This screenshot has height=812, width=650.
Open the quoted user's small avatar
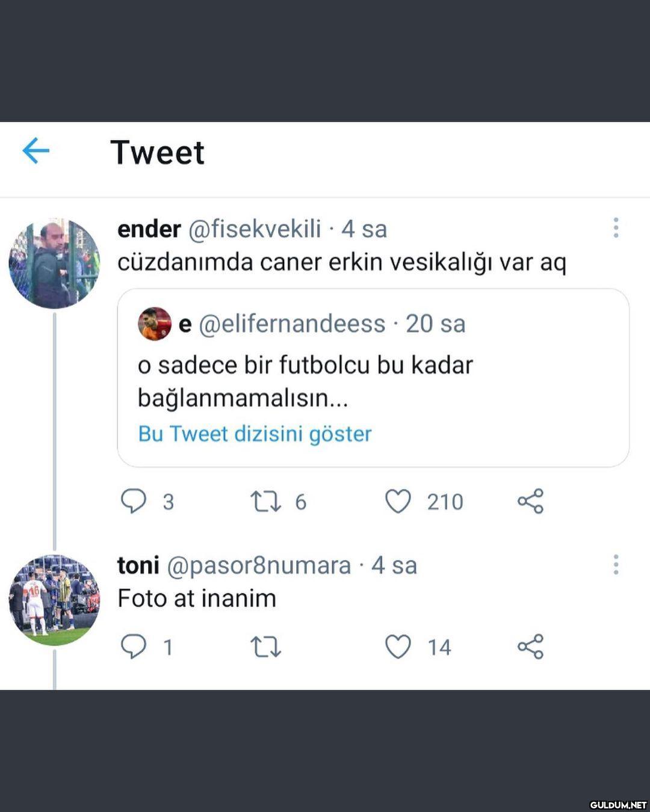point(155,324)
